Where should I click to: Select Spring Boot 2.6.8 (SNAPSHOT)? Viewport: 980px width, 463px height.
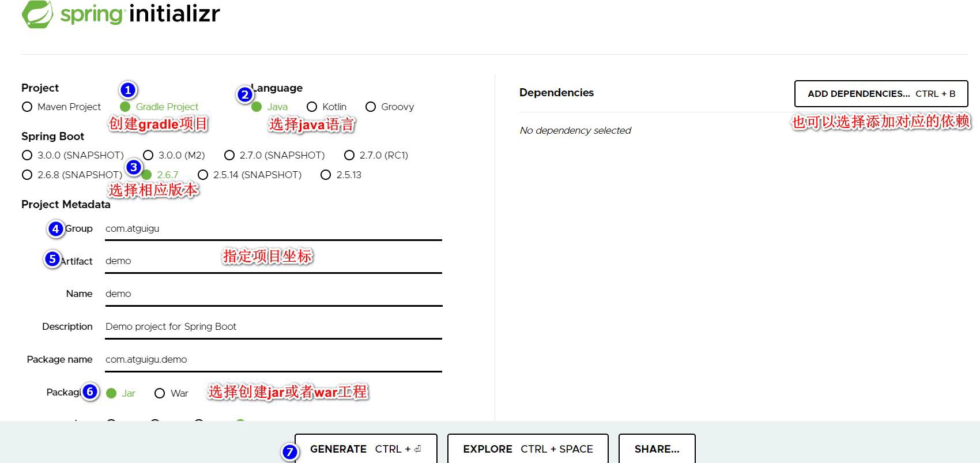click(x=72, y=175)
